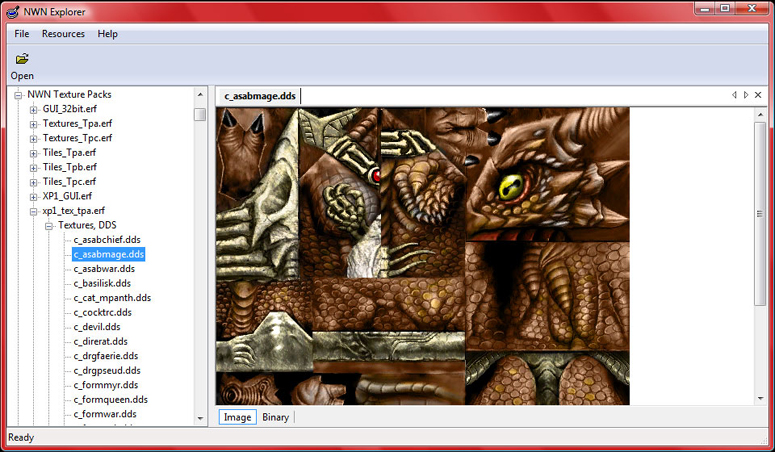Select c_asabmage.dds in the tree
This screenshot has height=452, width=775.
[109, 254]
